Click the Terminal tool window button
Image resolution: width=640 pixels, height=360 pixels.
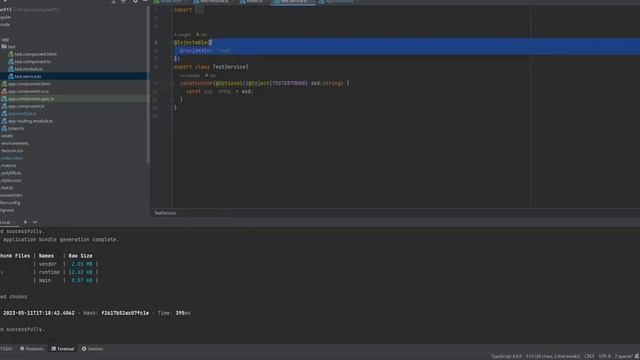tap(63, 349)
